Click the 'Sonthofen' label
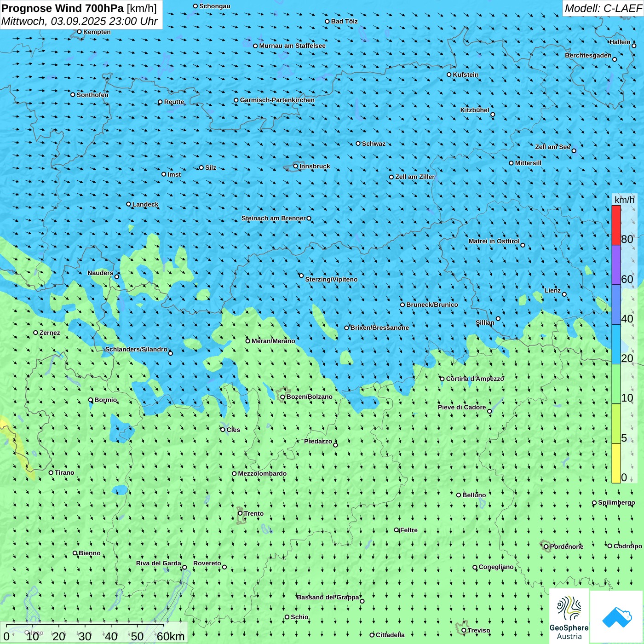 (x=92, y=95)
